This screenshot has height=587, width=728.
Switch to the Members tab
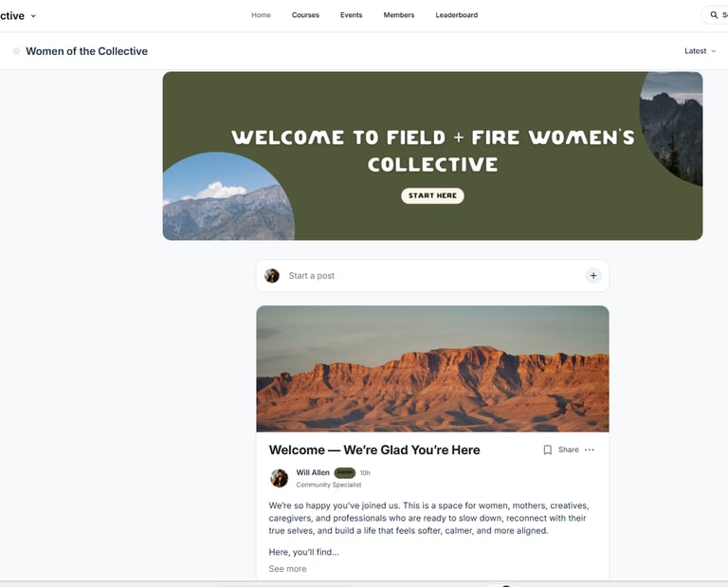(398, 15)
